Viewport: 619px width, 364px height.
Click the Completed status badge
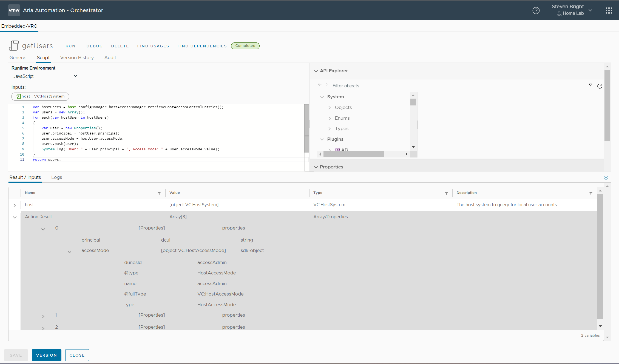tap(245, 46)
